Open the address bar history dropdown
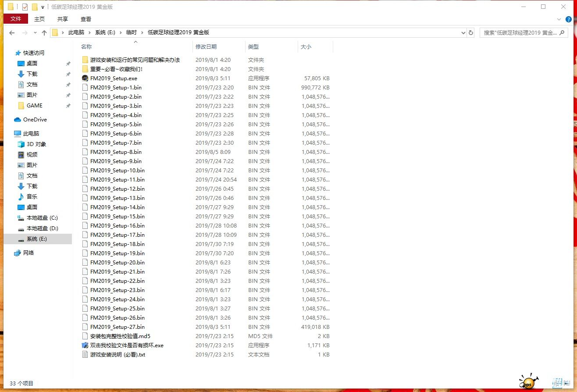The height and width of the screenshot is (392, 577). (x=463, y=32)
